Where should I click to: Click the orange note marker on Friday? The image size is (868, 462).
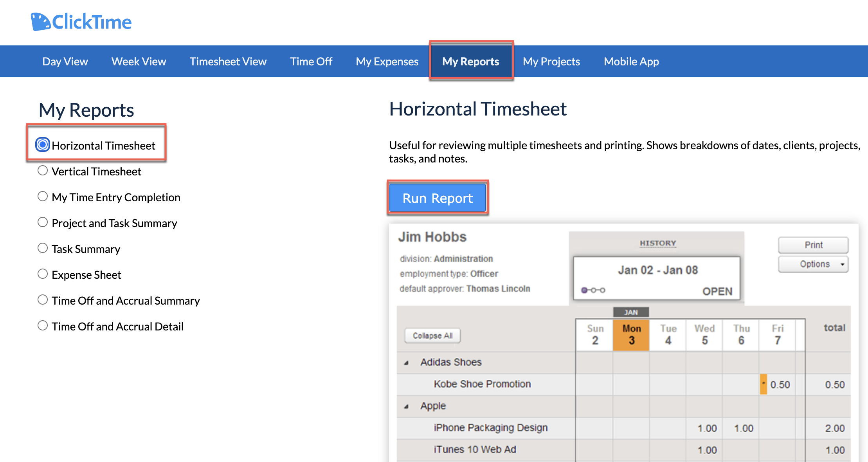click(x=763, y=384)
